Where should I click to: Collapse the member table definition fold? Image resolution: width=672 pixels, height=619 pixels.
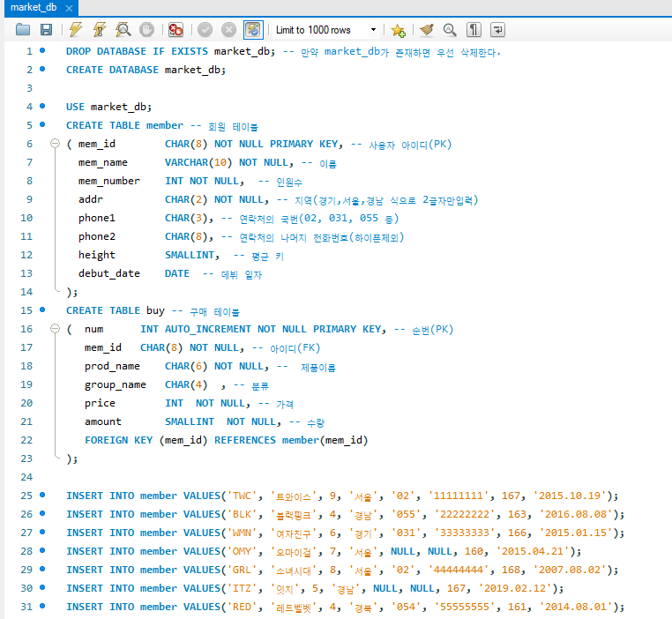[x=55, y=143]
